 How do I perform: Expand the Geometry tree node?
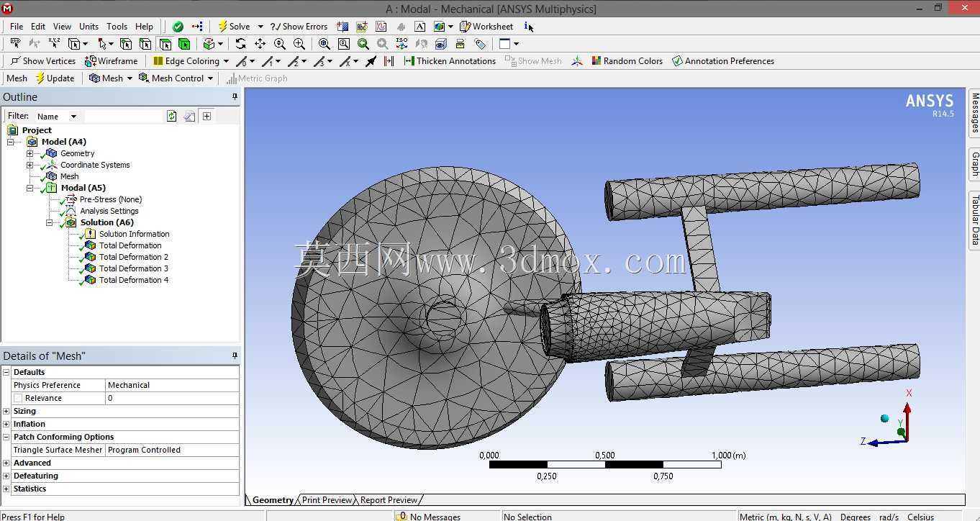(30, 153)
